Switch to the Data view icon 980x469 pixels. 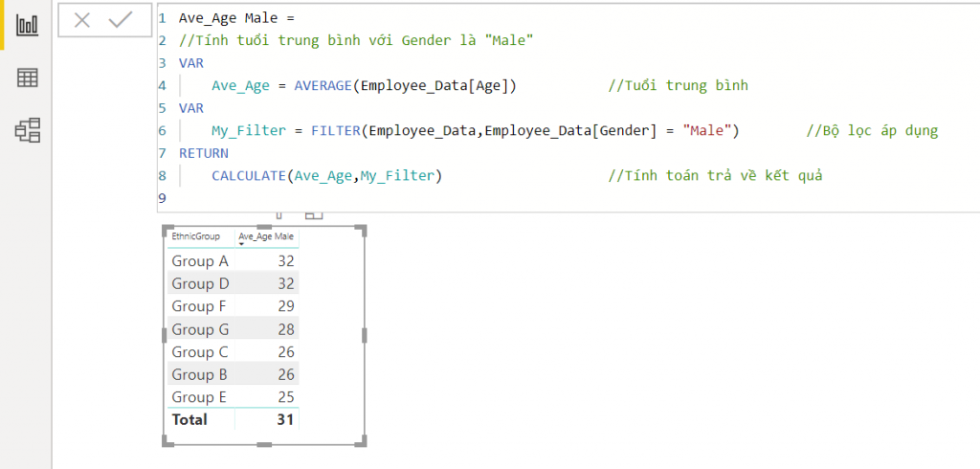[27, 78]
